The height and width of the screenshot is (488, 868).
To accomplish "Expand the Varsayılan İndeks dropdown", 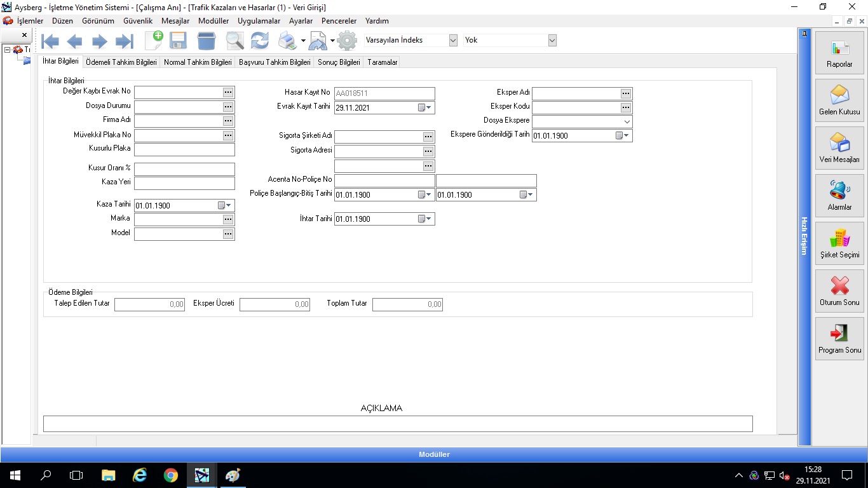I will [x=453, y=40].
